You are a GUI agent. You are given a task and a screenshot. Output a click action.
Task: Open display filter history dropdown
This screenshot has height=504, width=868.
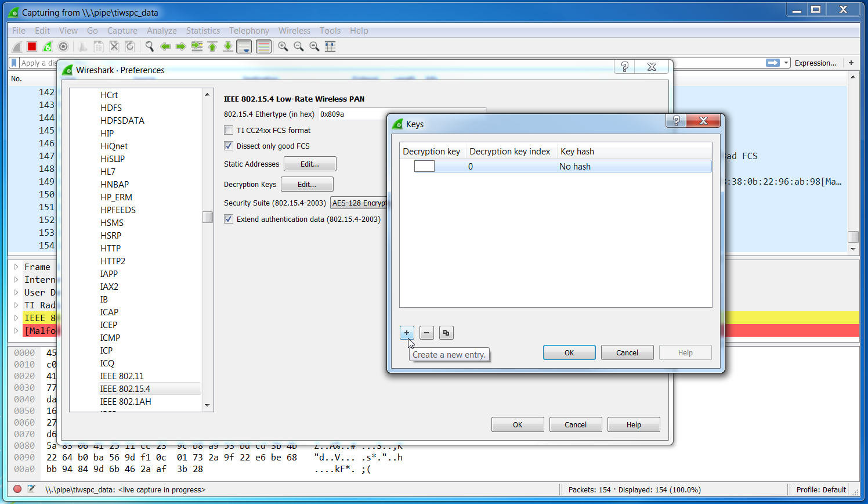[x=786, y=63]
